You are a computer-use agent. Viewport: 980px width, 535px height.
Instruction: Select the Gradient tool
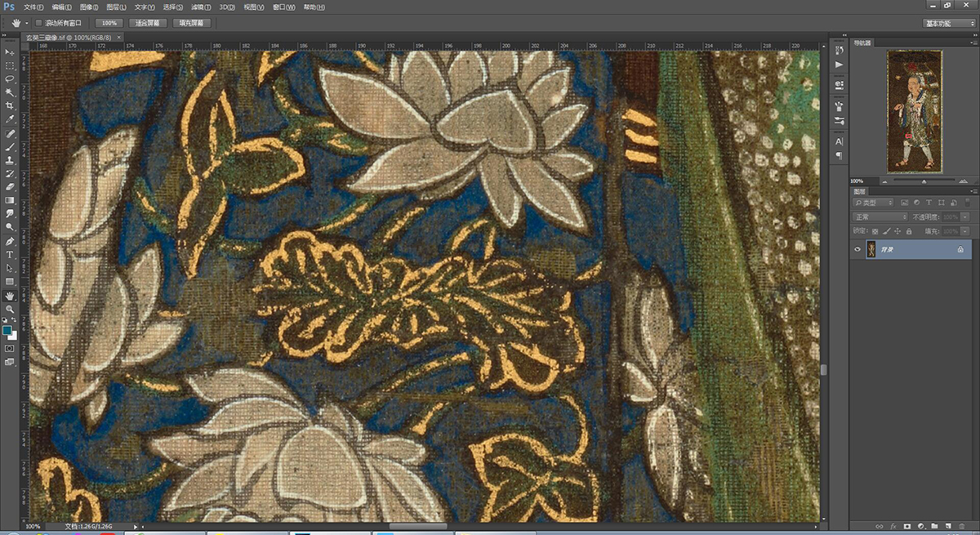click(x=10, y=200)
